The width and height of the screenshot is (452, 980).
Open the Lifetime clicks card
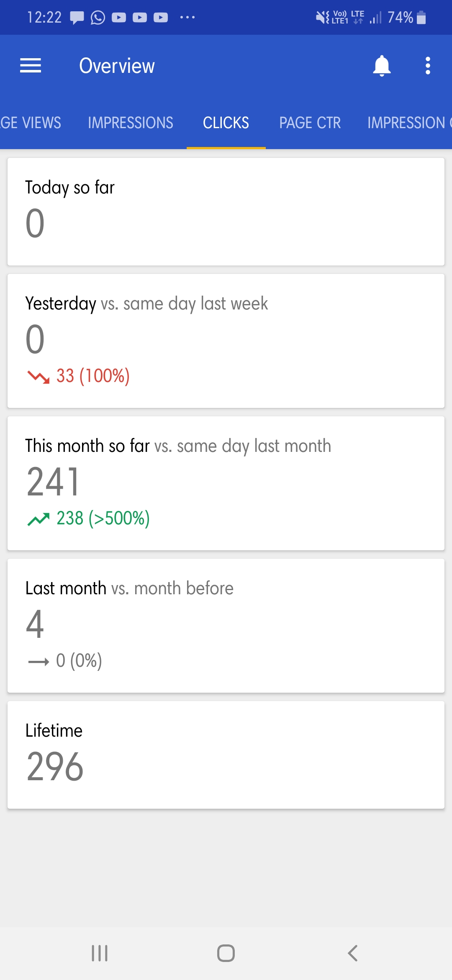[226, 755]
